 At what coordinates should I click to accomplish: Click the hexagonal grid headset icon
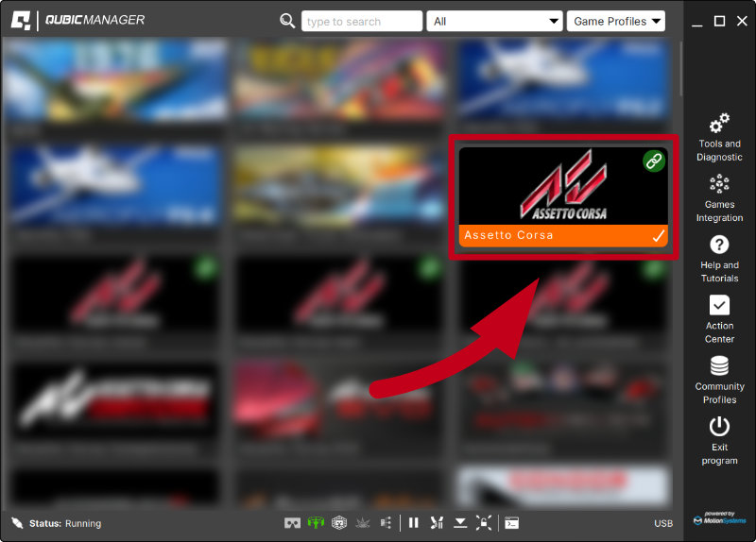pos(339,523)
